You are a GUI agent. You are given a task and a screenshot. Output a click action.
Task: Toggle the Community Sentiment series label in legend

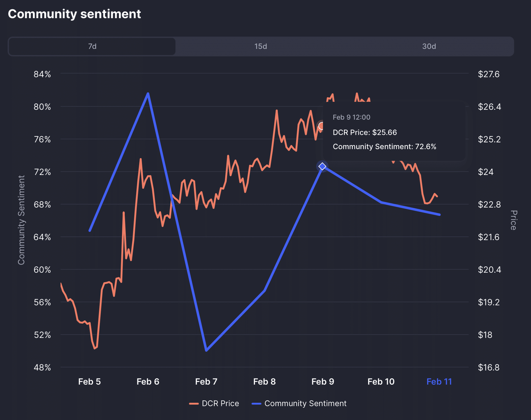tap(305, 403)
